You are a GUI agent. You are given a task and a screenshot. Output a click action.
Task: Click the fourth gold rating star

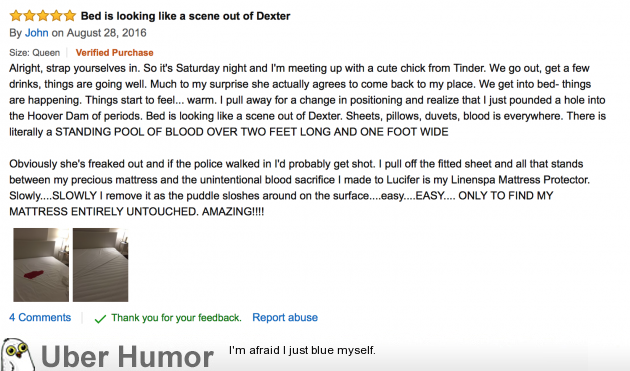click(56, 16)
